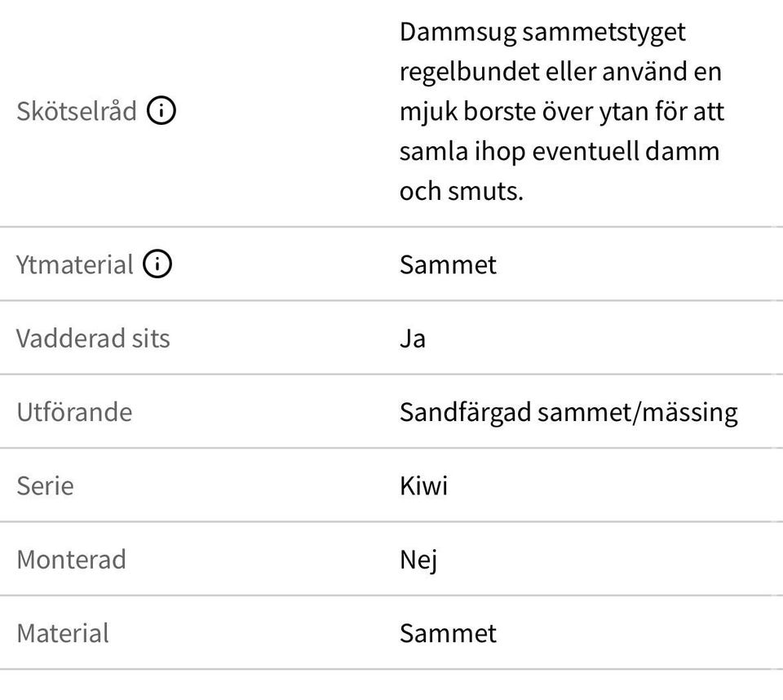Click 'samla ihop eventuell damm' text line
The width and height of the screenshot is (783, 700).
point(560,152)
